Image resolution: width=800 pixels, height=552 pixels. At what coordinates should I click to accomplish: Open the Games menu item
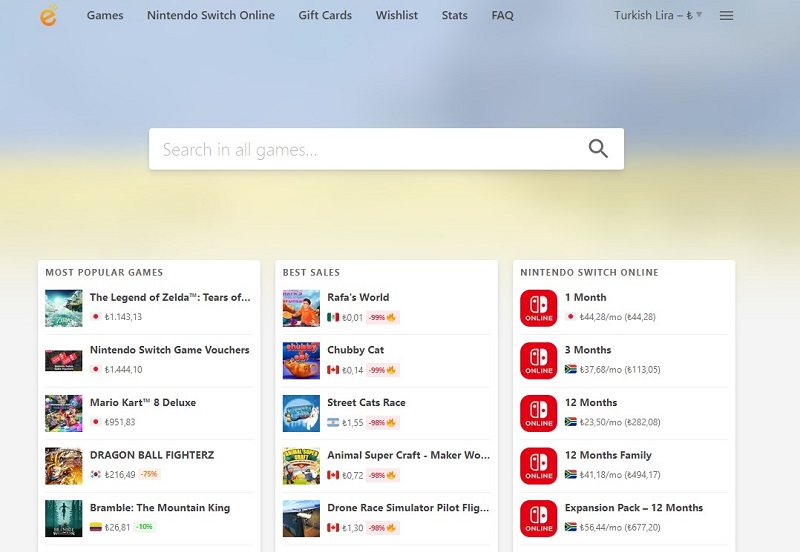click(105, 15)
